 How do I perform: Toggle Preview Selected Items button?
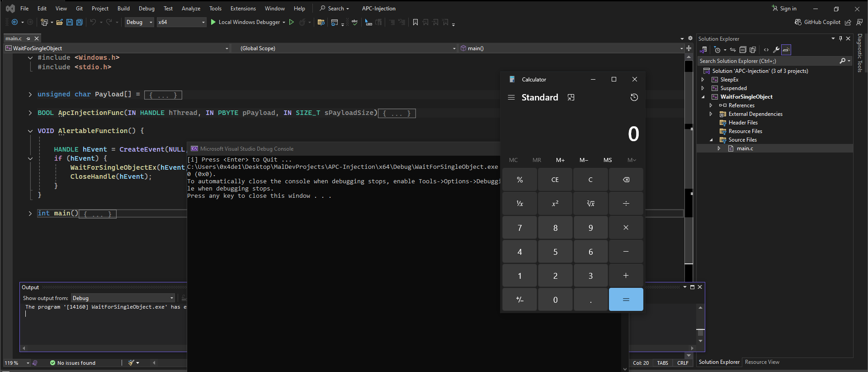786,50
